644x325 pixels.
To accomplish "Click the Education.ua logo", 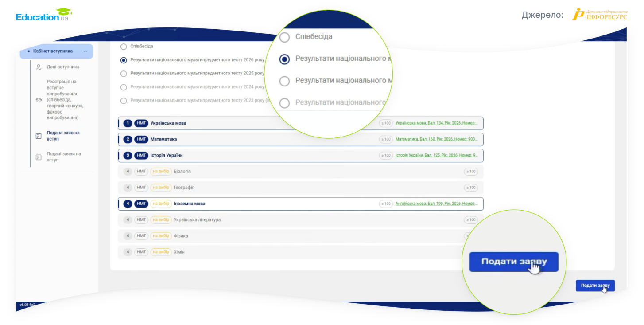I will coord(44,15).
